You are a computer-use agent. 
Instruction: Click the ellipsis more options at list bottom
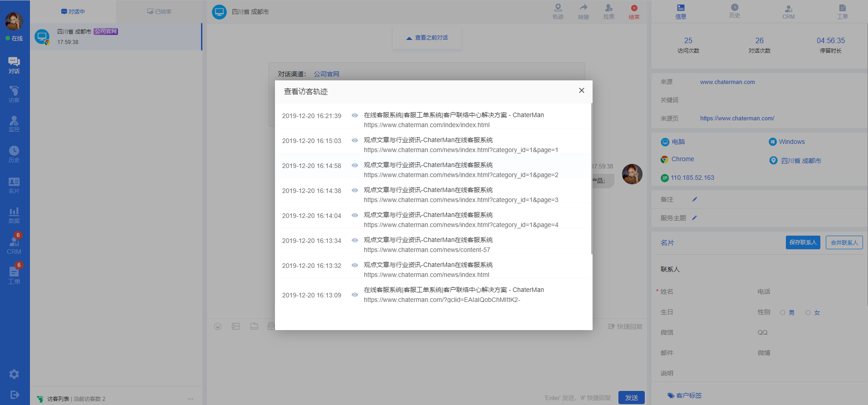pyautogui.click(x=191, y=399)
